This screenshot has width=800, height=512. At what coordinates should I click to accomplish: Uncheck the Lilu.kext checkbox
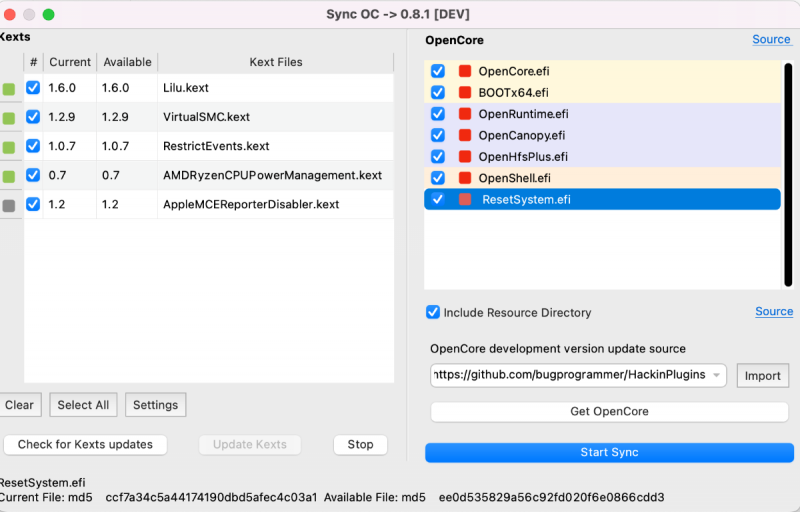click(x=33, y=88)
